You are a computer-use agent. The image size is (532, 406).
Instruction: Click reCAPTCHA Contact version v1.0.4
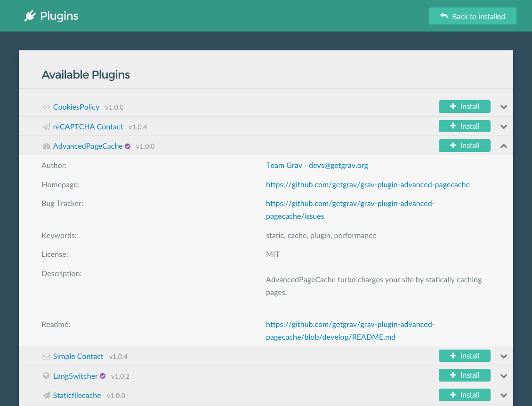coord(138,127)
